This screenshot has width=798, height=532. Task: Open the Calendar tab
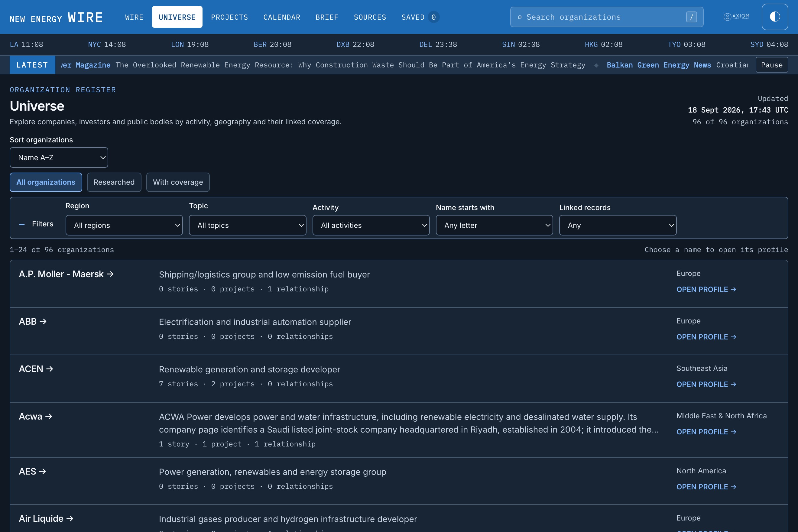(x=282, y=17)
